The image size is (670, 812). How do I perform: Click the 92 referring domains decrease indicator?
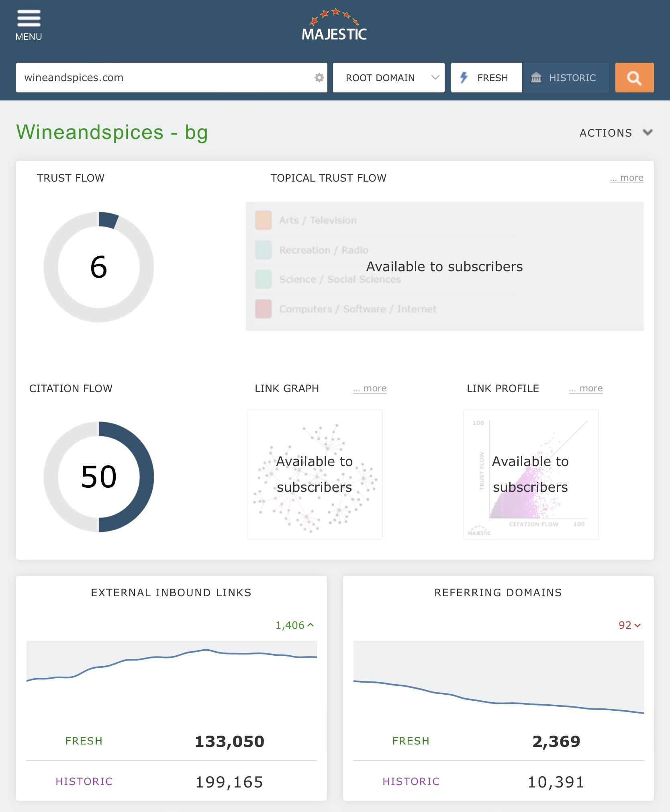(x=629, y=625)
